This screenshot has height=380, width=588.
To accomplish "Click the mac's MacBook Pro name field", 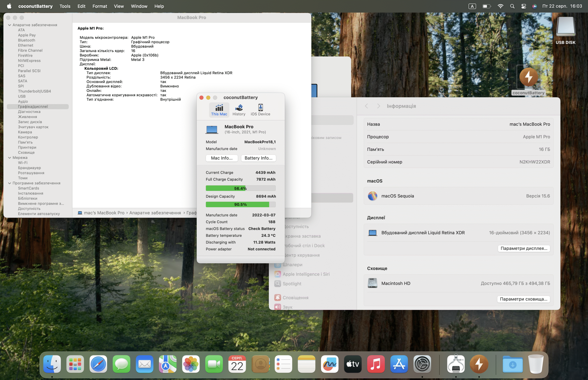I will click(458, 124).
